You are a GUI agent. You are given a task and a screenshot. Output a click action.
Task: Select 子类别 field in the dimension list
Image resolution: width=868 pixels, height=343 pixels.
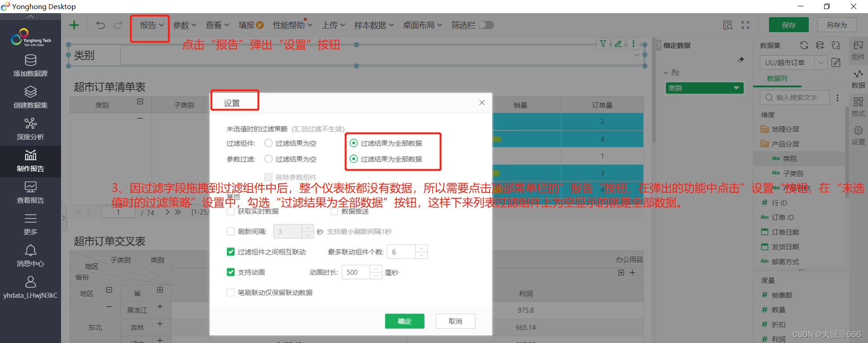tap(793, 173)
